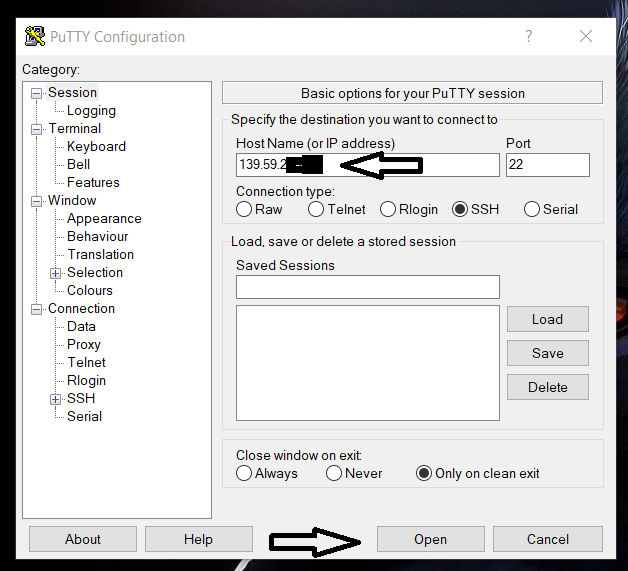
Task: Click the PuTTY icon in title bar
Action: coord(35,36)
